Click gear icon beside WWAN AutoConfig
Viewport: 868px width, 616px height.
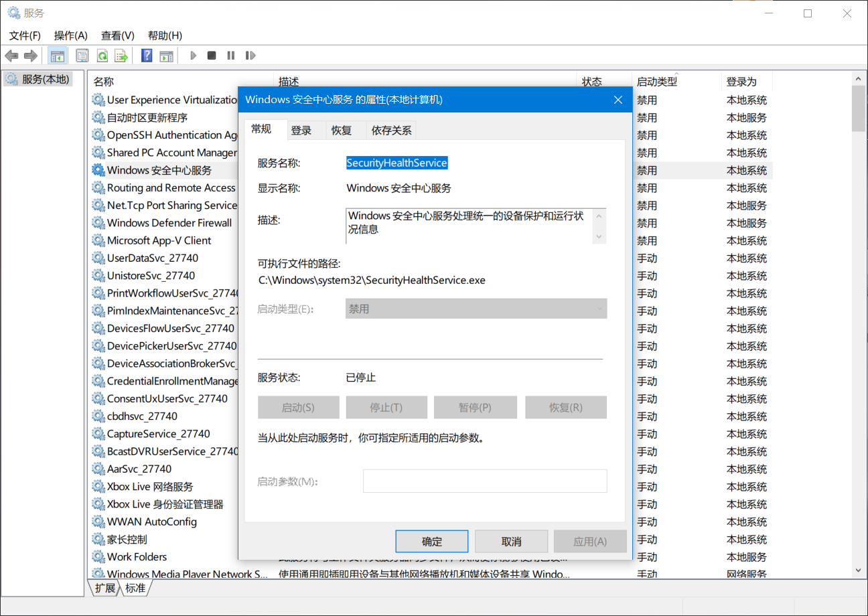98,522
